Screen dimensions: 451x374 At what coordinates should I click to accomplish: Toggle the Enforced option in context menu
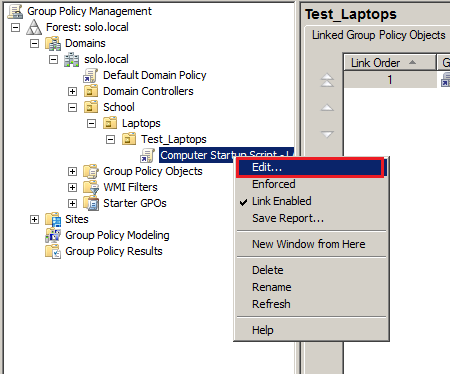pyautogui.click(x=274, y=184)
